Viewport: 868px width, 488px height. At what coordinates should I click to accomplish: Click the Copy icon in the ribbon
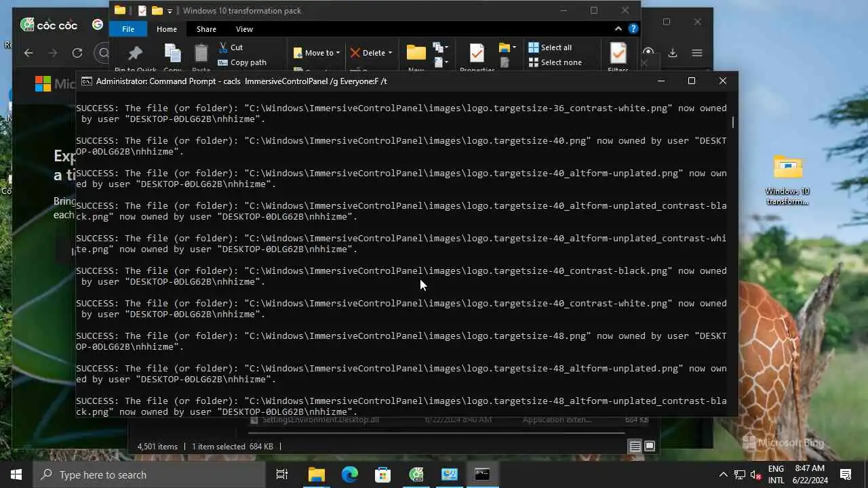(x=173, y=54)
